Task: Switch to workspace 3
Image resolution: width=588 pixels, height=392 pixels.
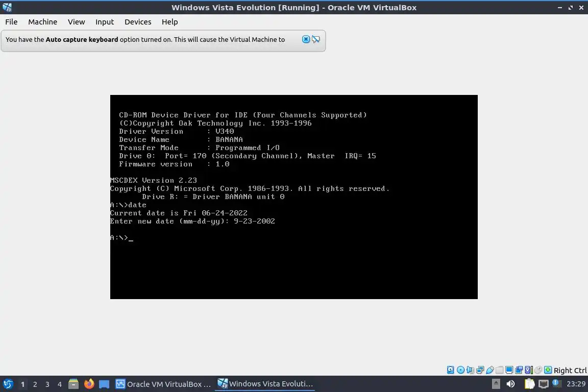Action: click(x=47, y=384)
